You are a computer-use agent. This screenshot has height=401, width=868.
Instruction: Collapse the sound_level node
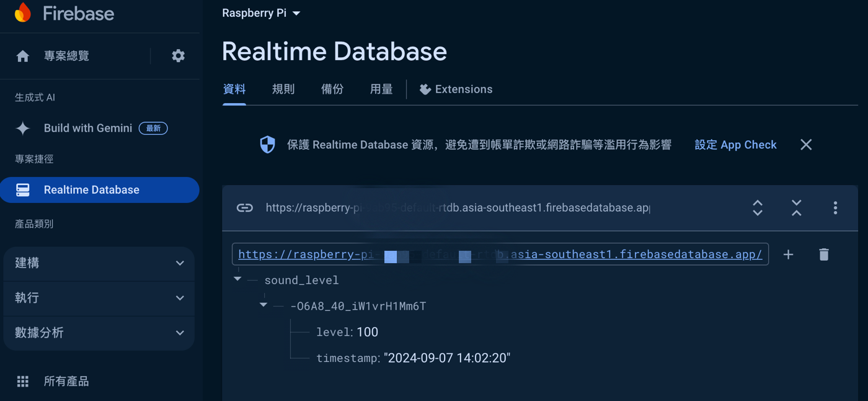coord(237,279)
